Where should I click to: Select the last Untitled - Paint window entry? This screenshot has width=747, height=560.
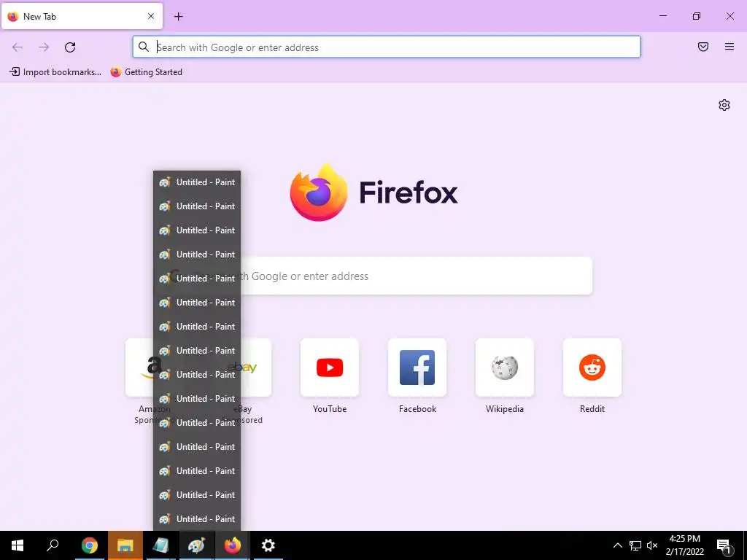[197, 519]
